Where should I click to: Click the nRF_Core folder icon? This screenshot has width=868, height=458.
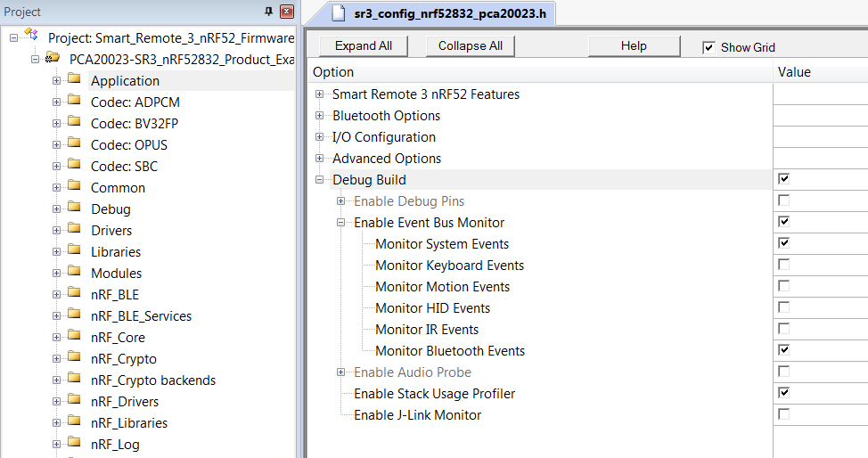[74, 336]
